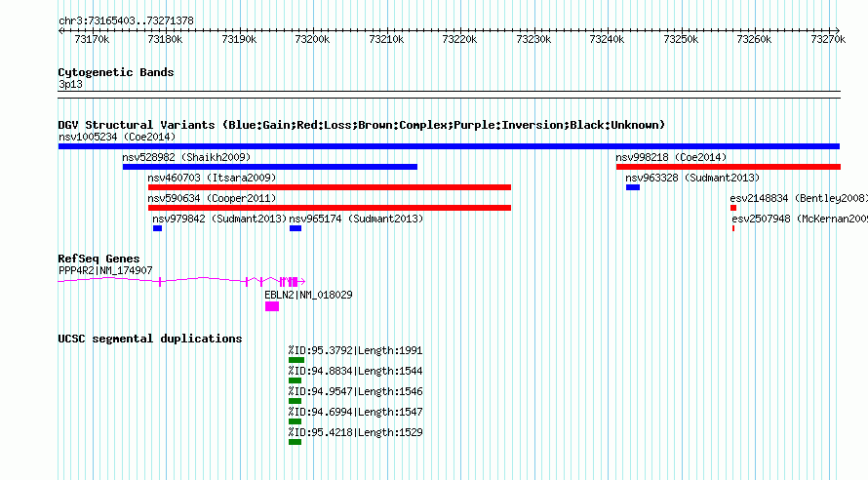Click the 73170k ruler tick label

tap(92, 40)
